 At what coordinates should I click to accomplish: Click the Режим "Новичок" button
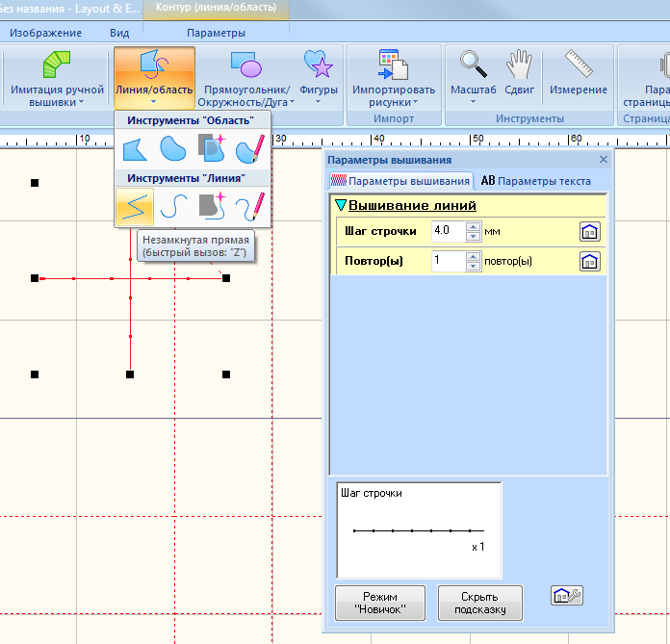tap(380, 603)
